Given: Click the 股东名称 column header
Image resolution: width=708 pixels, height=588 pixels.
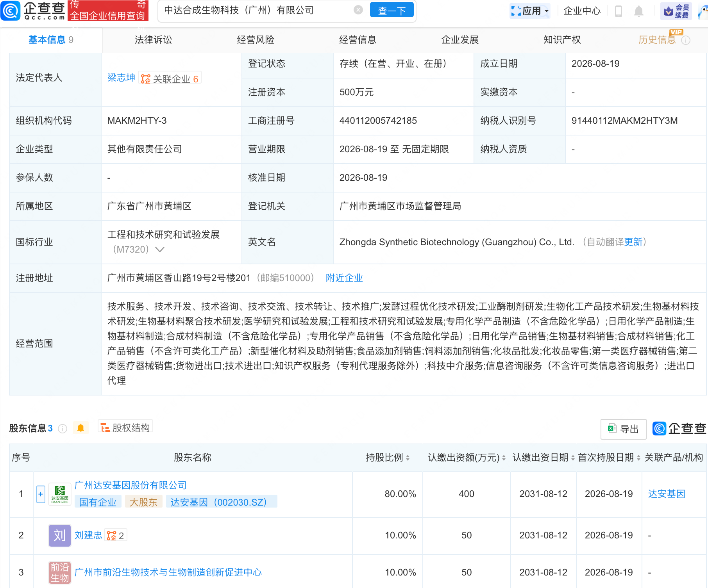Looking at the screenshot, I should (192, 458).
